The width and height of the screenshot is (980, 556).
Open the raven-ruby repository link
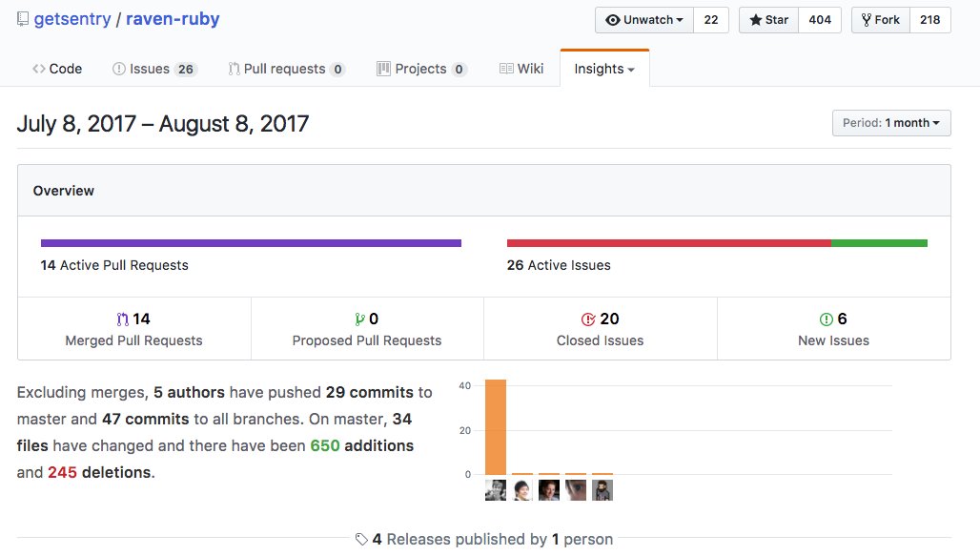[x=173, y=19]
